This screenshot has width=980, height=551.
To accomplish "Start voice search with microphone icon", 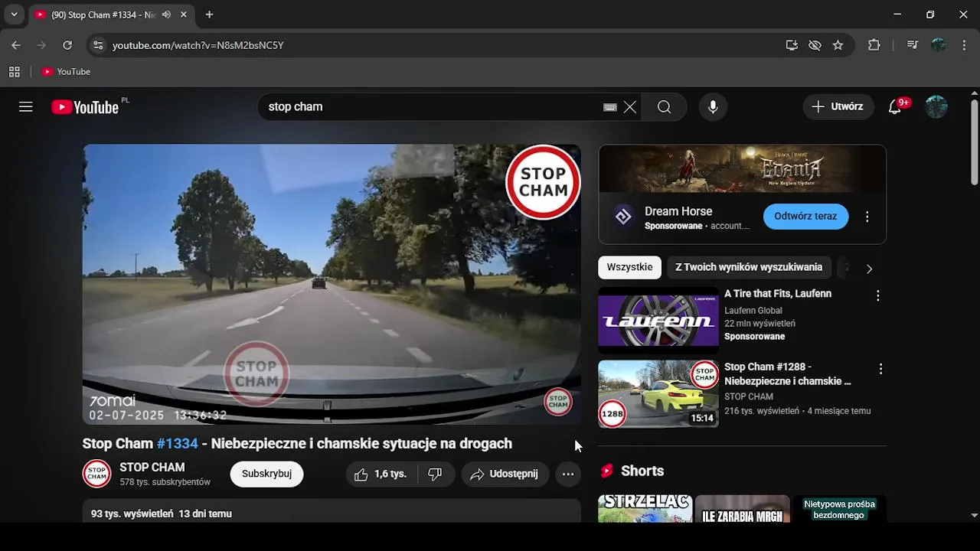I will [x=713, y=107].
